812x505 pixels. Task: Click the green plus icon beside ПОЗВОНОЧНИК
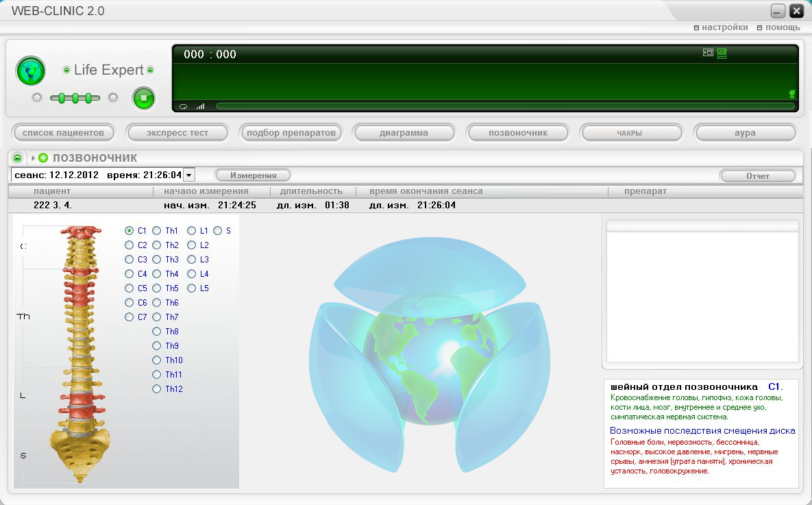(x=43, y=158)
